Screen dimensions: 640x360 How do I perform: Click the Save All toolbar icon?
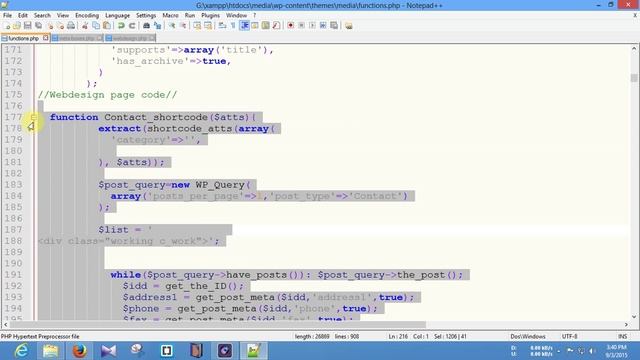click(38, 26)
